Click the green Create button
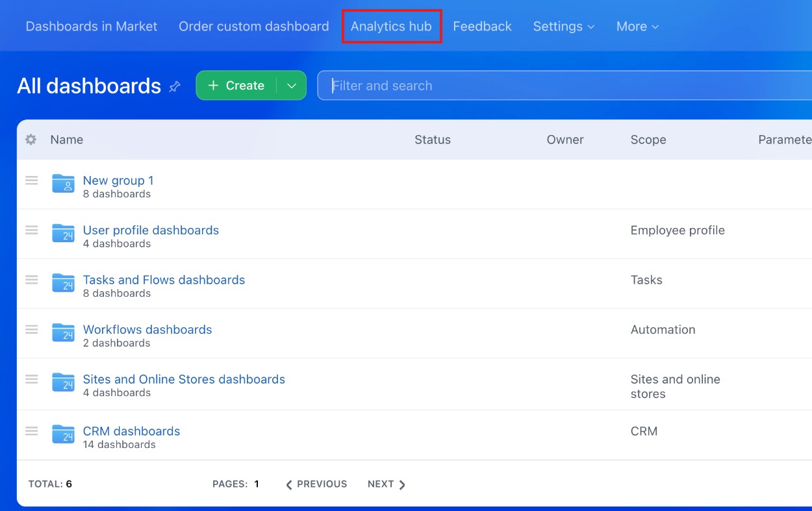Viewport: 812px width, 511px height. [x=236, y=86]
